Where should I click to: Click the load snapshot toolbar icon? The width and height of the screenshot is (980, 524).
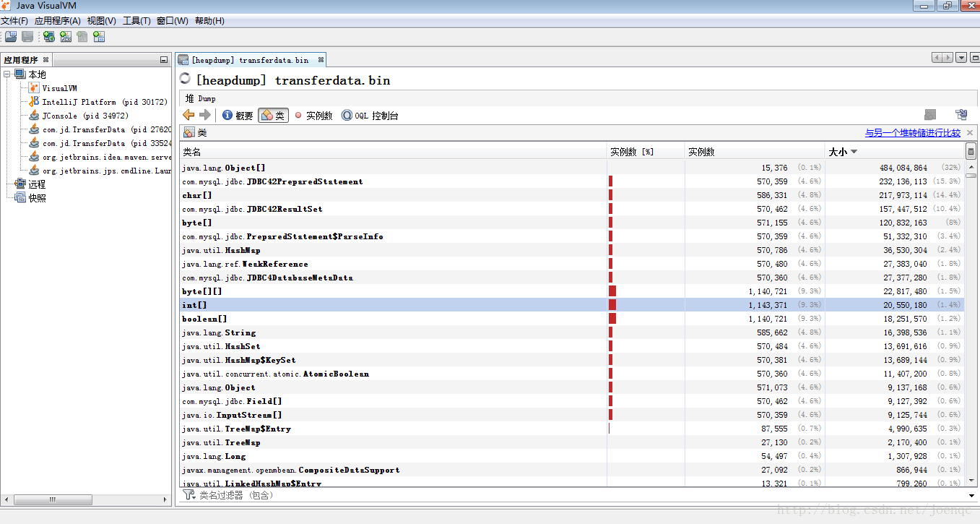click(x=11, y=37)
